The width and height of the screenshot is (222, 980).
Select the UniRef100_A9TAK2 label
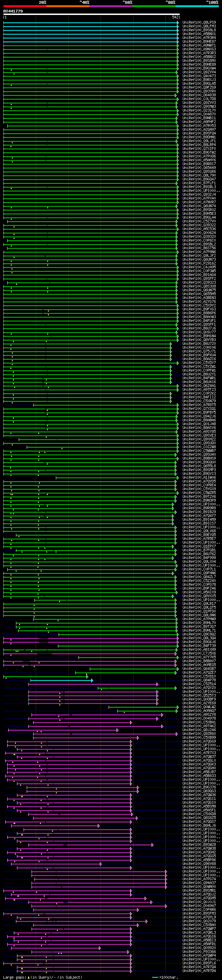(199, 726)
